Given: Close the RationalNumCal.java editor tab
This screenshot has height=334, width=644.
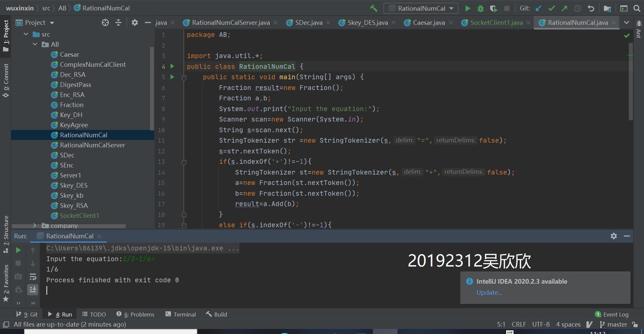Looking at the screenshot, I should [x=614, y=22].
